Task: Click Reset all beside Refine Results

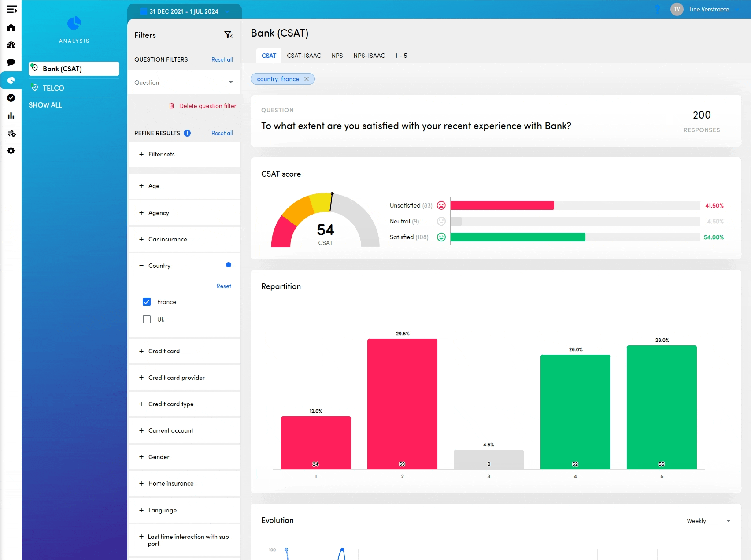Action: click(x=222, y=133)
